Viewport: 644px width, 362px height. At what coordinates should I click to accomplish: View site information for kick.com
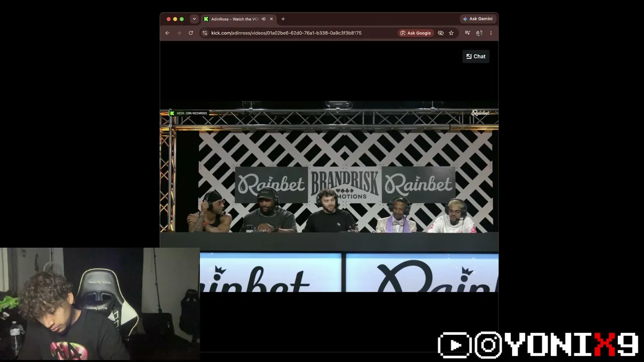[204, 33]
